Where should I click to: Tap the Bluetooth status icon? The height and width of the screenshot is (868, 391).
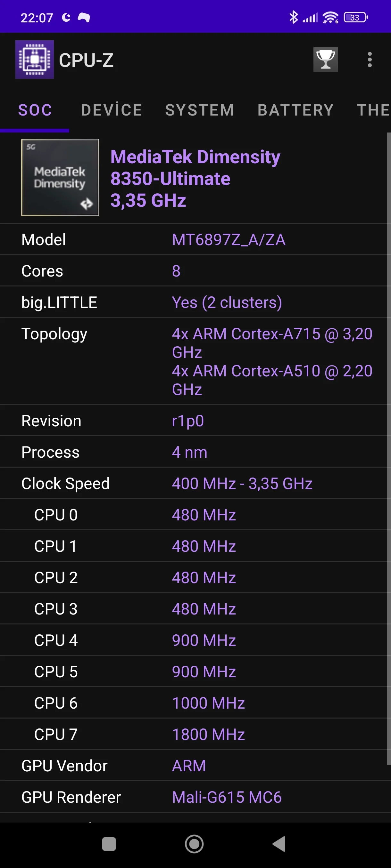point(294,17)
